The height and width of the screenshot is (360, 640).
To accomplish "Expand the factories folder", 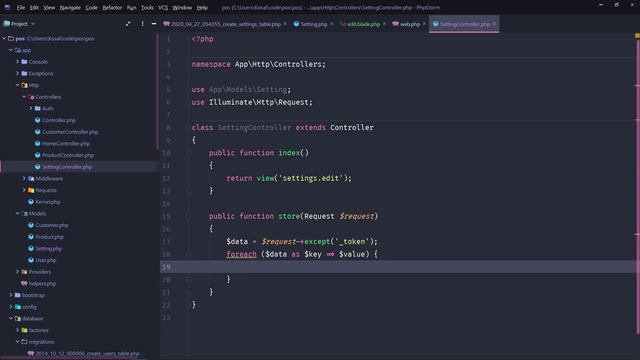I will click(x=18, y=330).
